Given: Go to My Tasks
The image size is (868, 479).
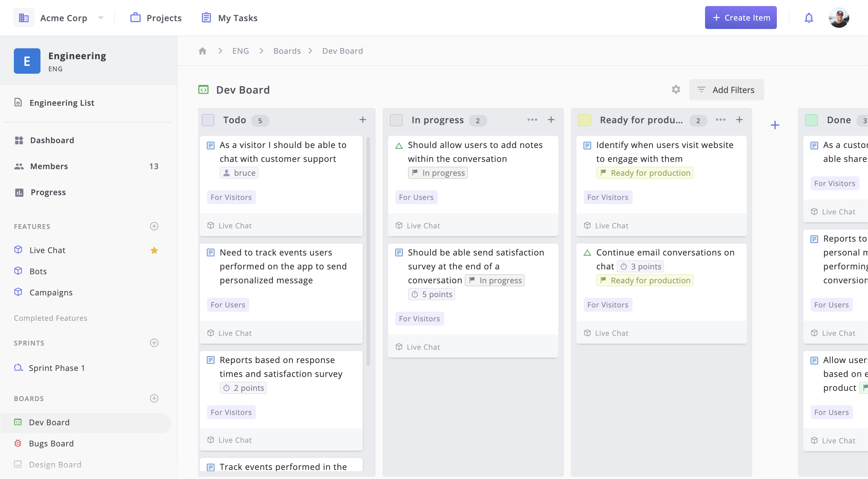Looking at the screenshot, I should (x=229, y=18).
